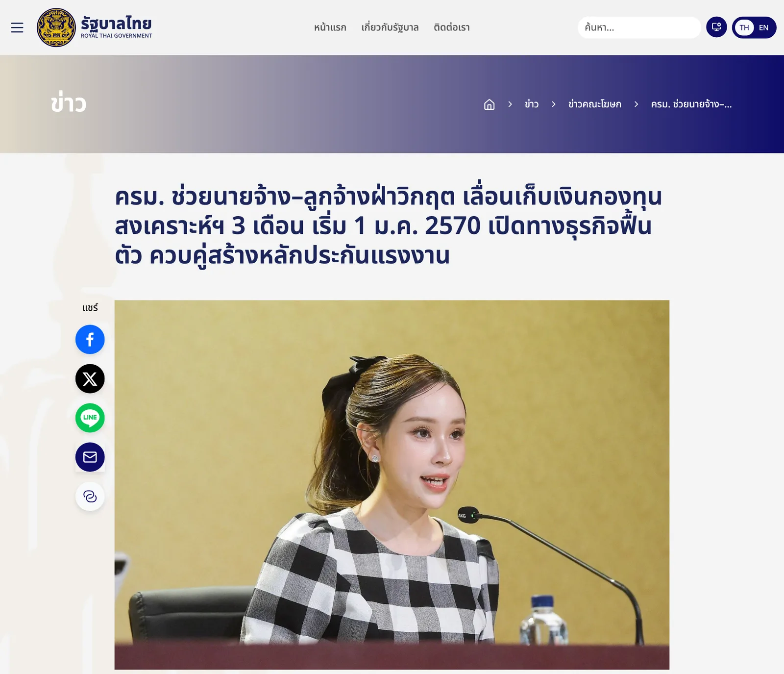Focus the ค้นหา search field
784x674 pixels.
639,27
